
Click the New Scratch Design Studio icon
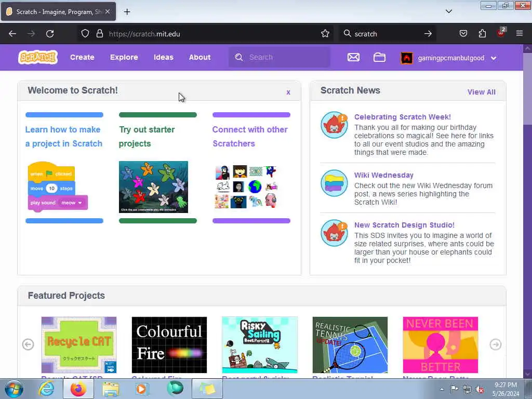pos(334,233)
